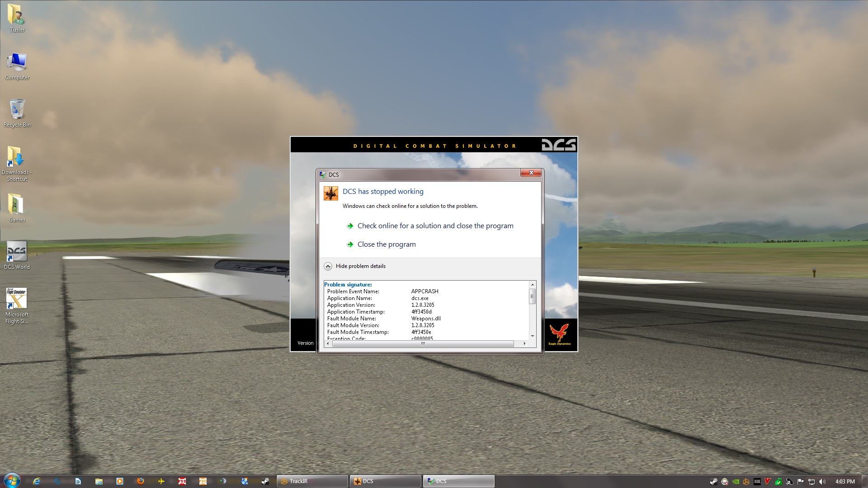Open the TrackIR tray icon
Image resolution: width=868 pixels, height=488 pixels.
tap(746, 482)
